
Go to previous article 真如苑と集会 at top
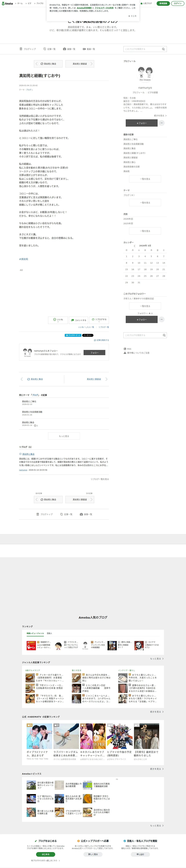tap(48, 64)
